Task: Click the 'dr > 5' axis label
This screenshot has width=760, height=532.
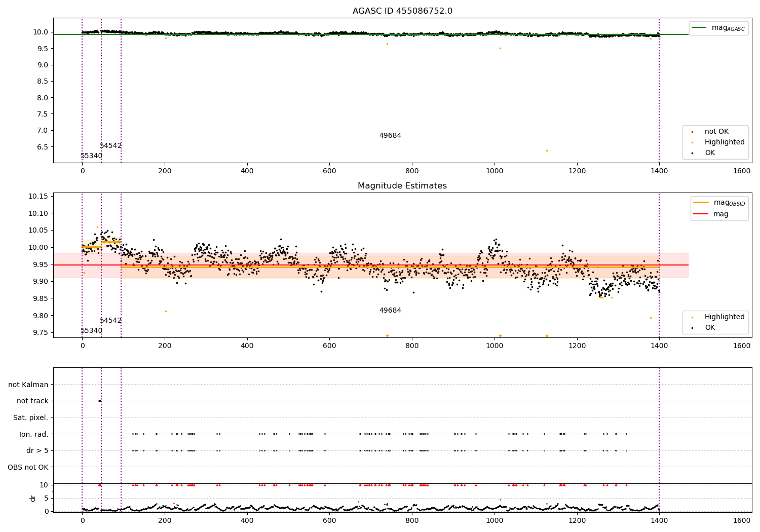Action: point(37,450)
